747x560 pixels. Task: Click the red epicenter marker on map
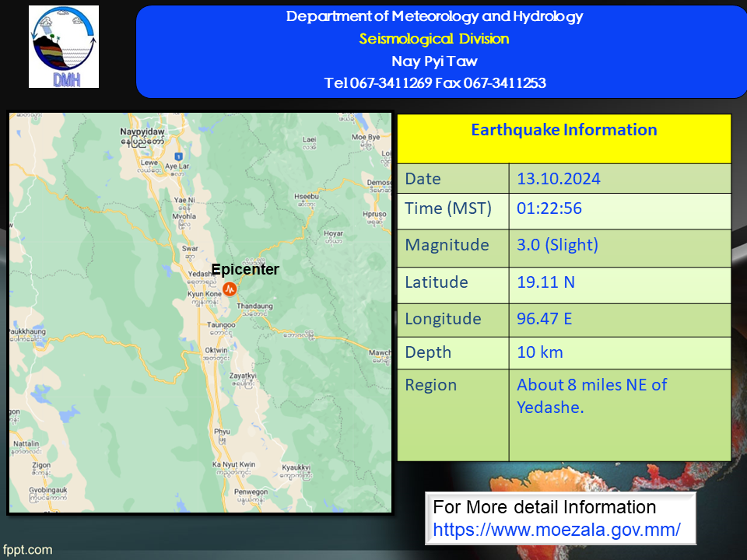pos(230,289)
